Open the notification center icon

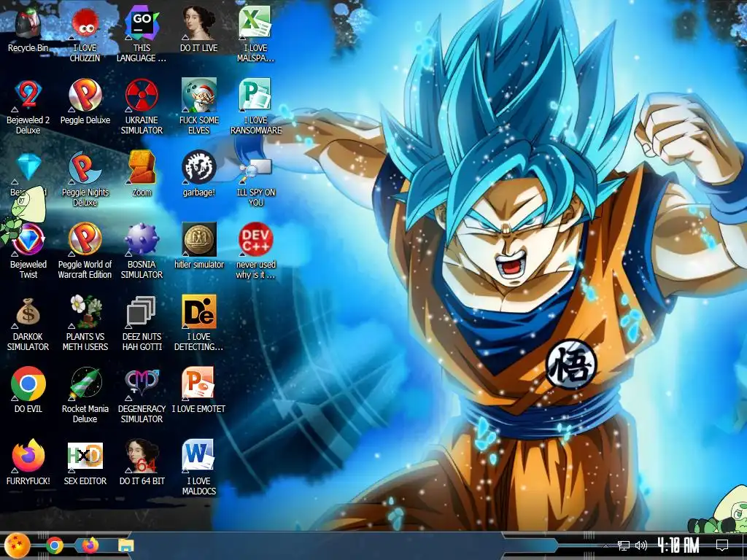click(722, 545)
